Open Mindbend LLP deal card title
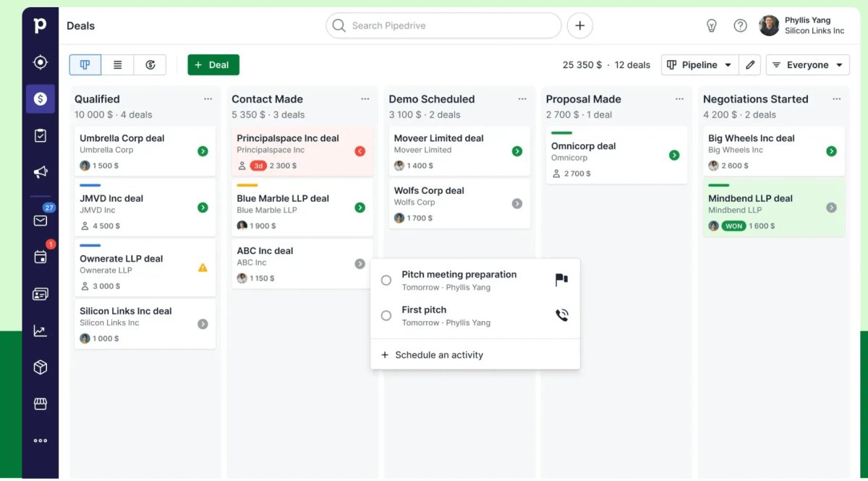The image size is (868, 481). [750, 198]
